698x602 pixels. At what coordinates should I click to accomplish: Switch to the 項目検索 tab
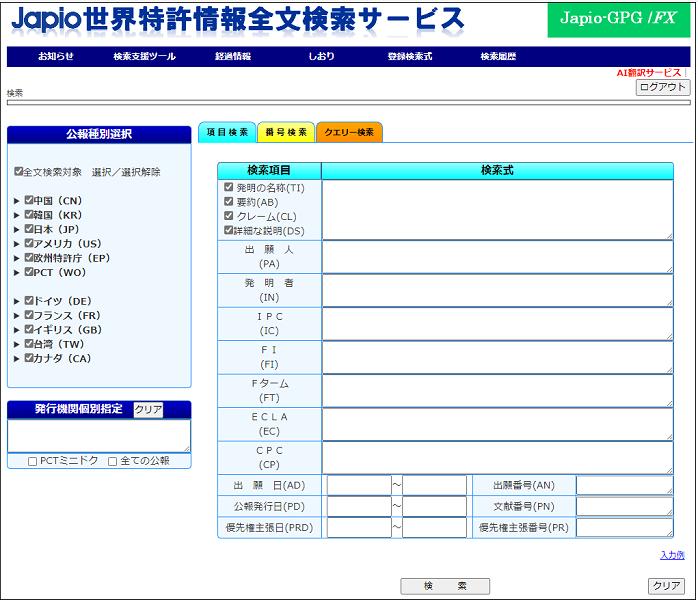click(x=227, y=132)
